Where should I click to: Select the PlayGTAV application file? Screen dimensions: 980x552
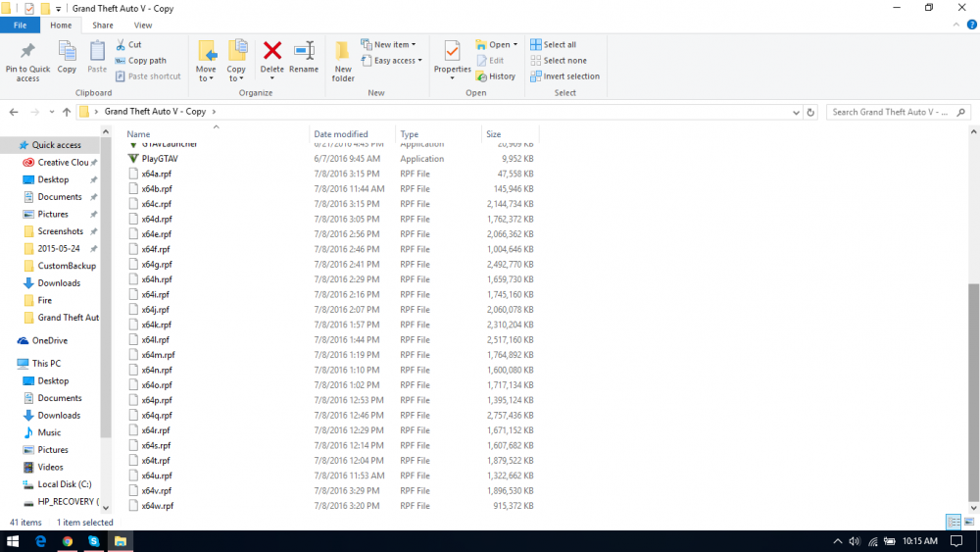pos(160,159)
